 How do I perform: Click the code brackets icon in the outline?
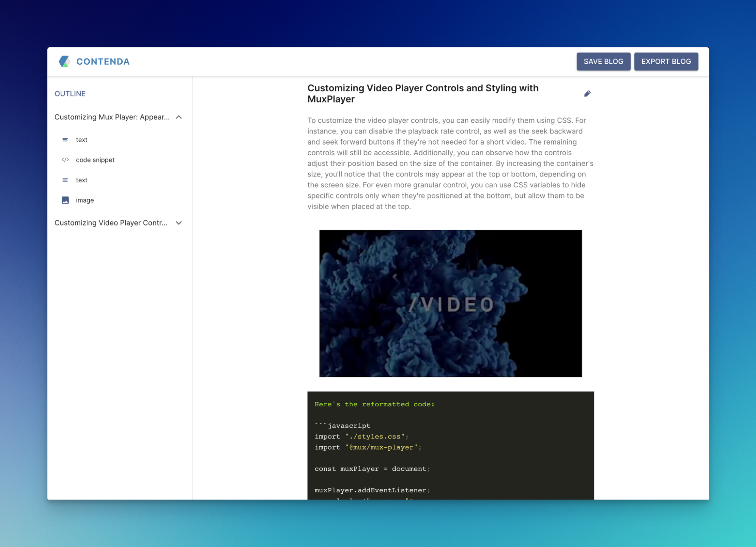[65, 160]
